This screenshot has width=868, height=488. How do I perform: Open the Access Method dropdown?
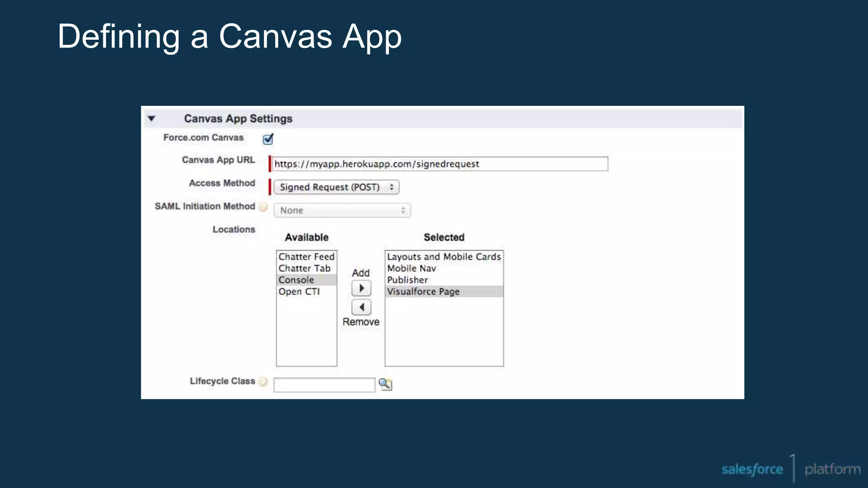pyautogui.click(x=337, y=187)
